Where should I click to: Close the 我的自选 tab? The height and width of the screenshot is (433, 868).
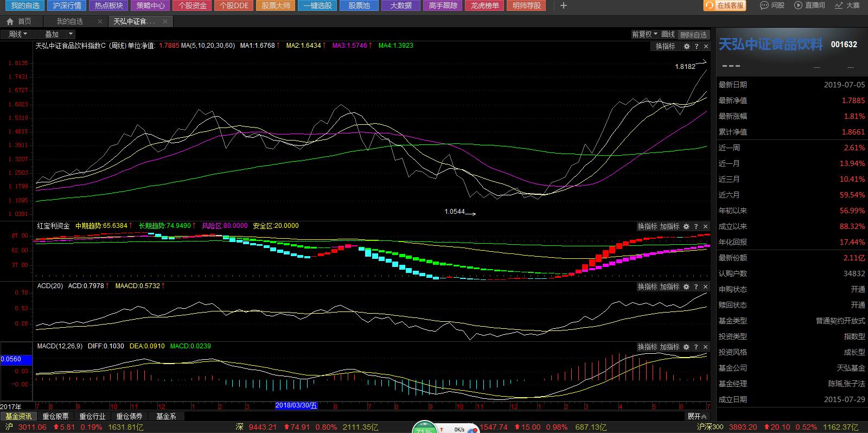coord(100,22)
